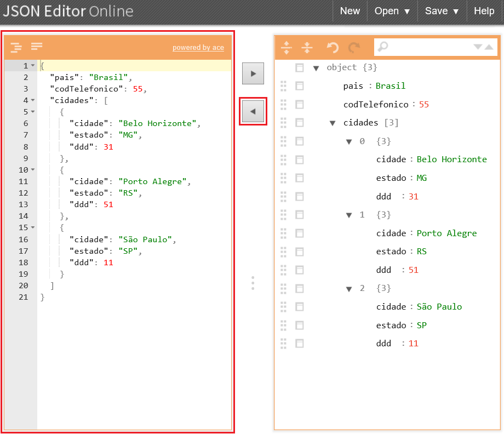The image size is (504, 434).
Task: Open the Save dropdown menu
Action: 441,11
